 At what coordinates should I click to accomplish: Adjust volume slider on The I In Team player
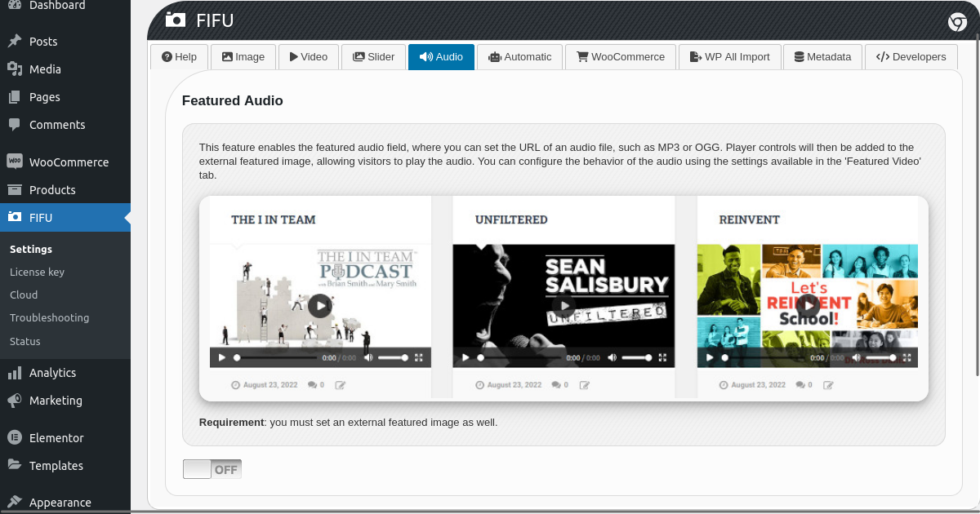[x=394, y=357]
